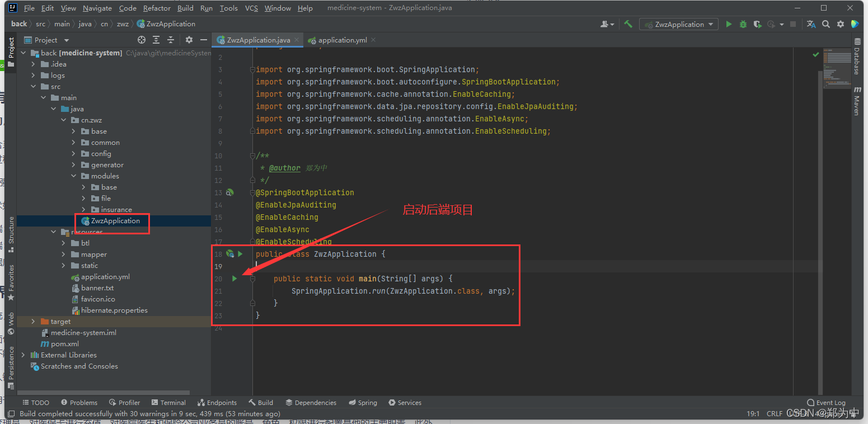
Task: Open Event Log in status bar
Action: point(826,403)
